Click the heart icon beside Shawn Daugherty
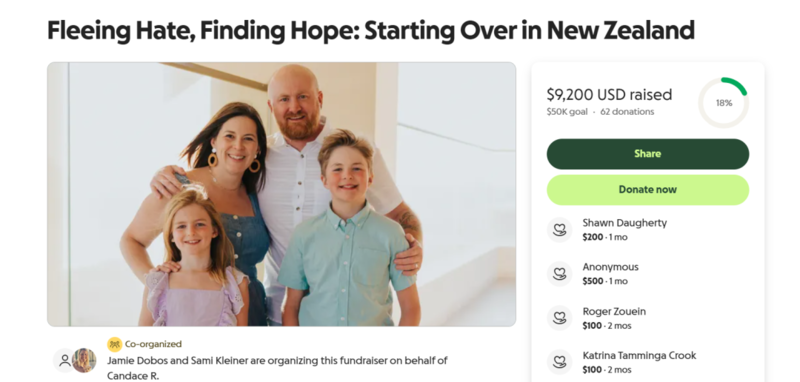The height and width of the screenshot is (382, 800). click(560, 230)
